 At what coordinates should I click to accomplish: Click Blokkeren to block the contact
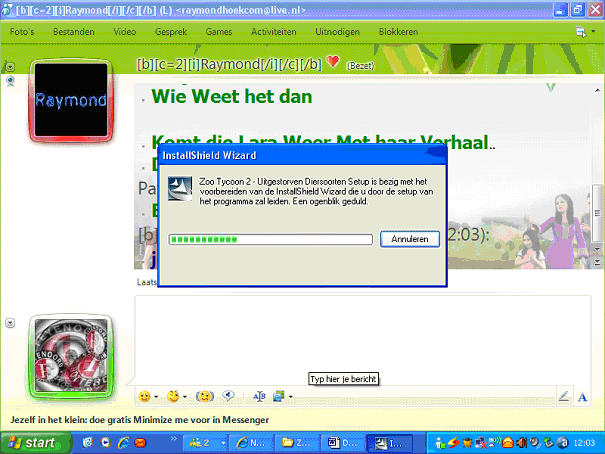[400, 32]
